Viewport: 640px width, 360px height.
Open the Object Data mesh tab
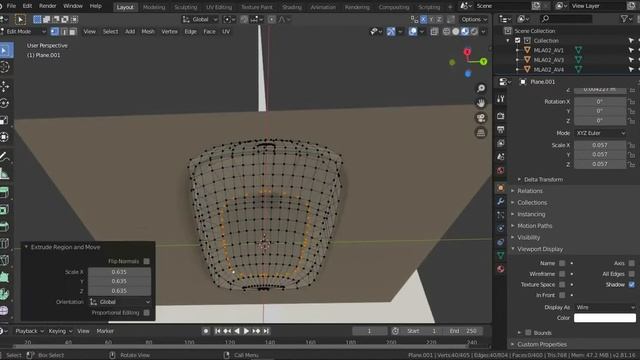click(501, 256)
